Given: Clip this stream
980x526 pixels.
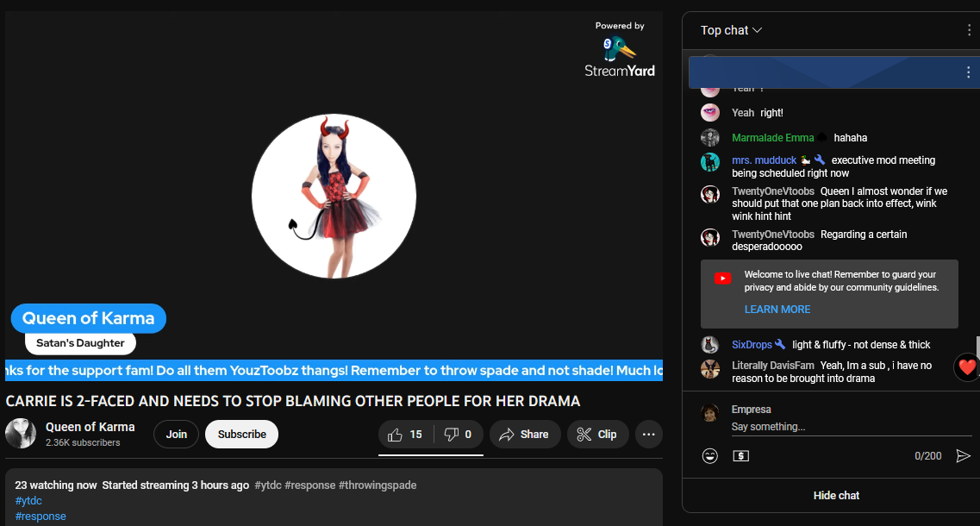Looking at the screenshot, I should click(x=597, y=434).
